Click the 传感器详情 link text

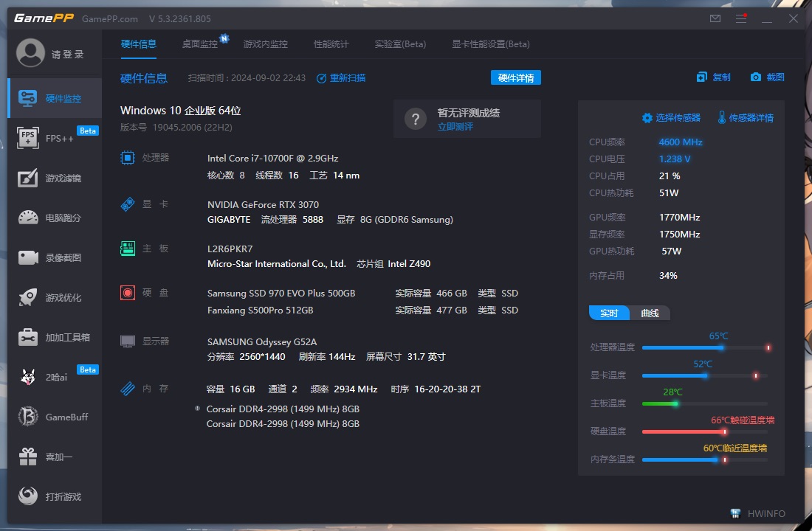point(751,118)
